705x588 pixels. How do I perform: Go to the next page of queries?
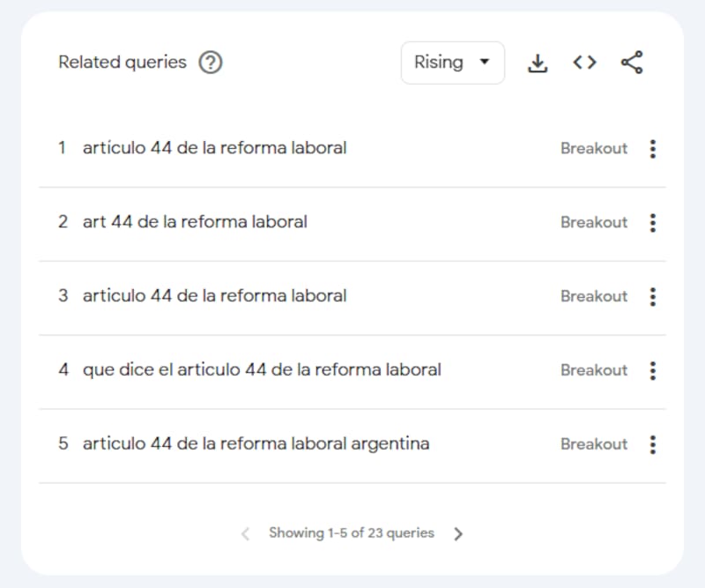point(458,533)
